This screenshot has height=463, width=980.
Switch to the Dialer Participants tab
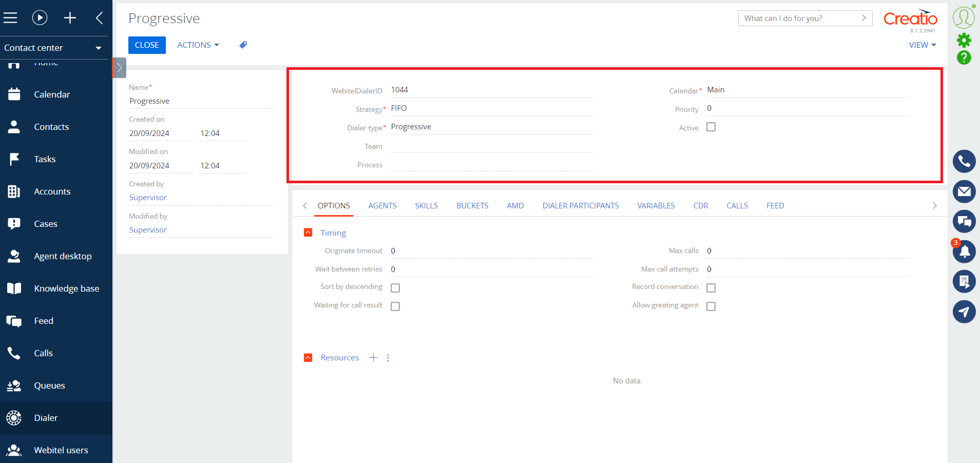(581, 206)
